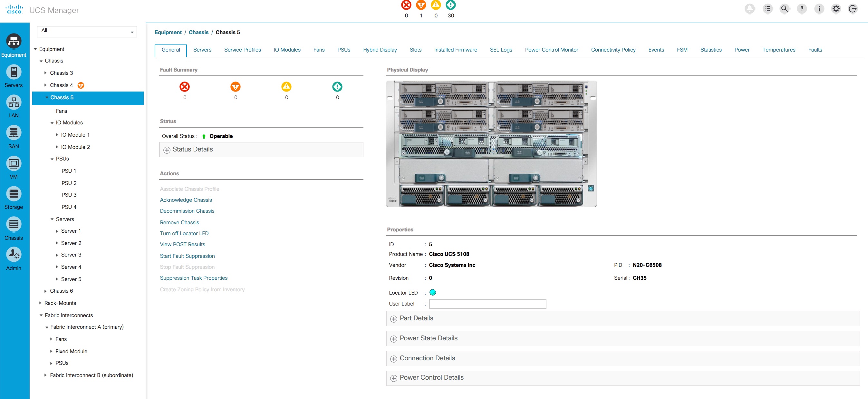Toggle the Locator LED indicator in Properties

pyautogui.click(x=433, y=293)
